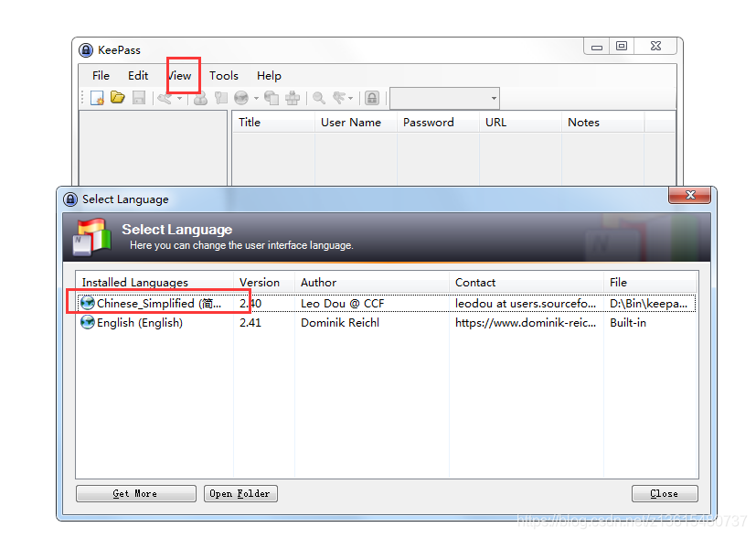Click the Show Entries keys icon
The height and width of the screenshot is (538, 756).
339,99
